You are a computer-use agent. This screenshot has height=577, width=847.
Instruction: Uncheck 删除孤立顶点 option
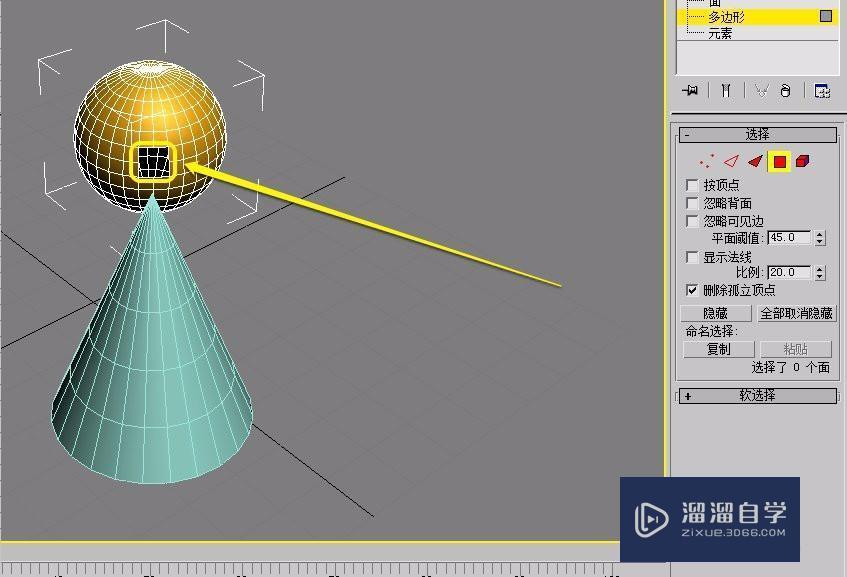(x=691, y=290)
